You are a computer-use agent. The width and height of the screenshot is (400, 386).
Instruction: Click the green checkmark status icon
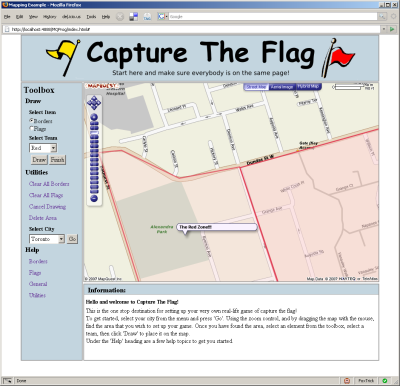(x=385, y=380)
